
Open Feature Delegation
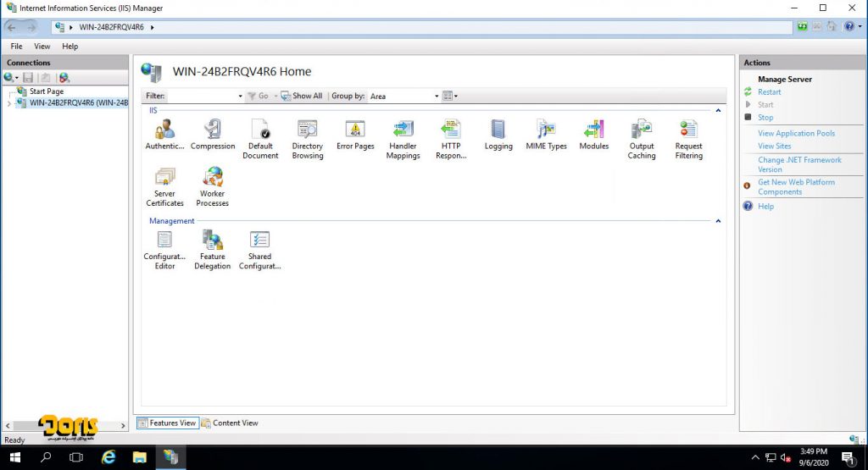[213, 250]
